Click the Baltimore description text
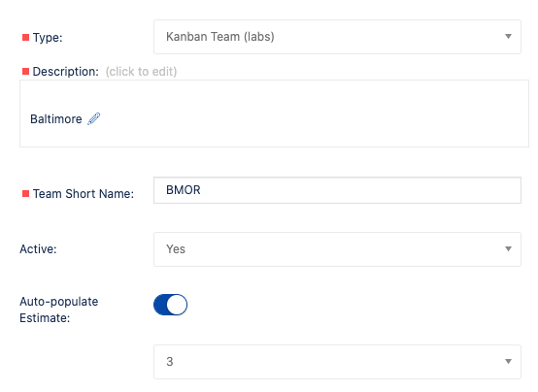This screenshot has width=538, height=392. tap(56, 119)
